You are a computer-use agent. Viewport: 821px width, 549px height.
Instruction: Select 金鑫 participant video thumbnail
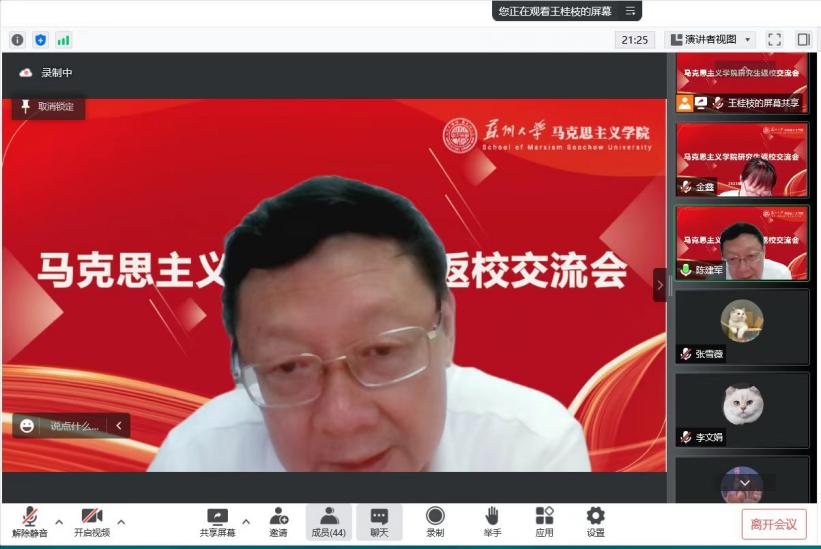coord(742,160)
